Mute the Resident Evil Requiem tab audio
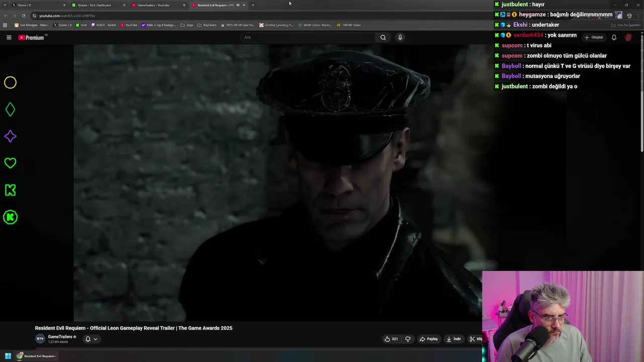This screenshot has height=362, width=644. pyautogui.click(x=238, y=5)
